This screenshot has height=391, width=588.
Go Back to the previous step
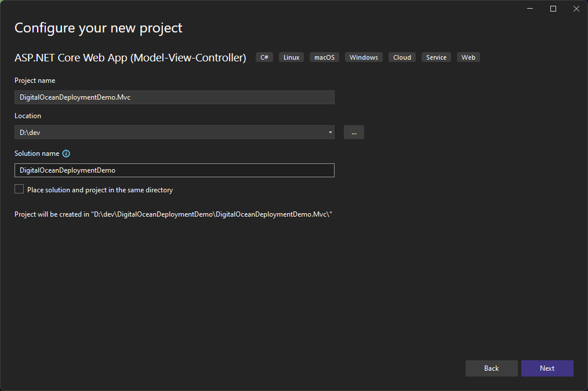click(x=491, y=368)
